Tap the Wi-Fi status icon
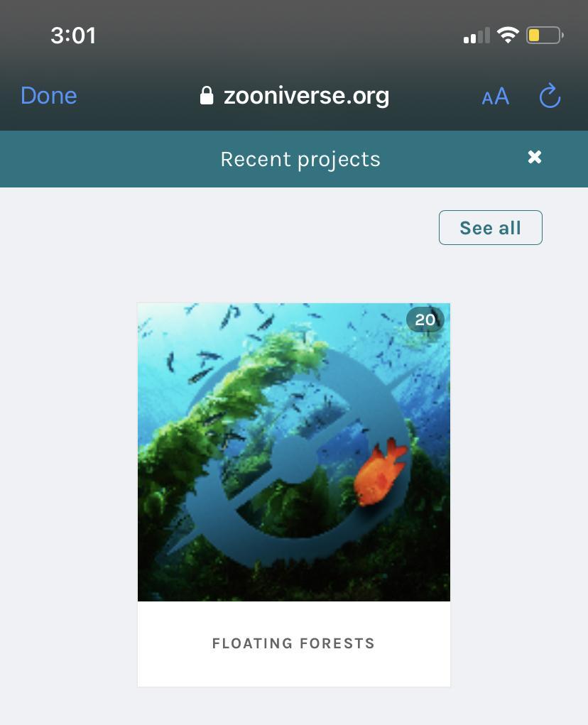Screen dimensions: 588x725 508,35
